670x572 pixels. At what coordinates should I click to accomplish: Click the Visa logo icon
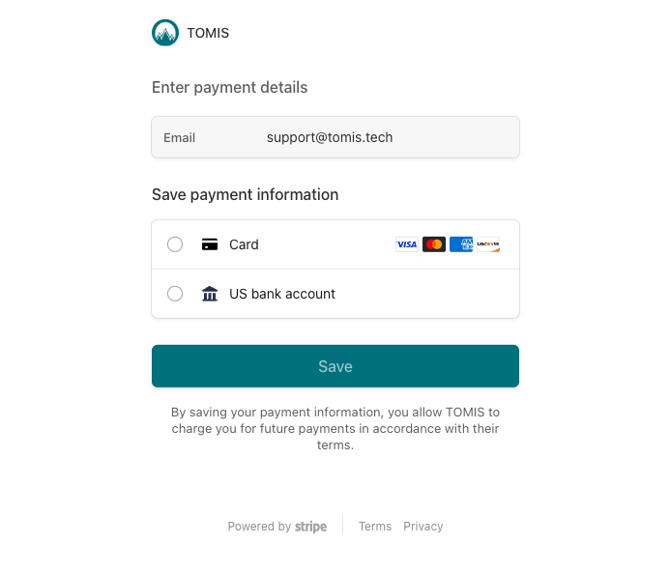406,244
